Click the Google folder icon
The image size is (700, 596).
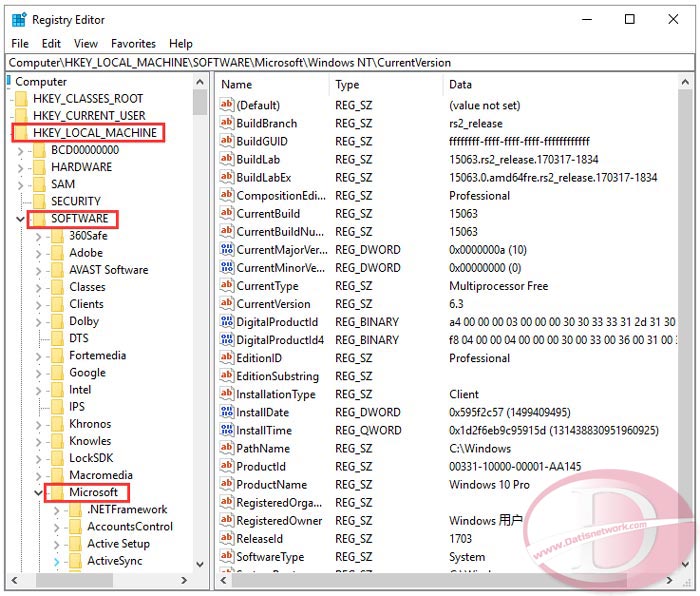(57, 372)
